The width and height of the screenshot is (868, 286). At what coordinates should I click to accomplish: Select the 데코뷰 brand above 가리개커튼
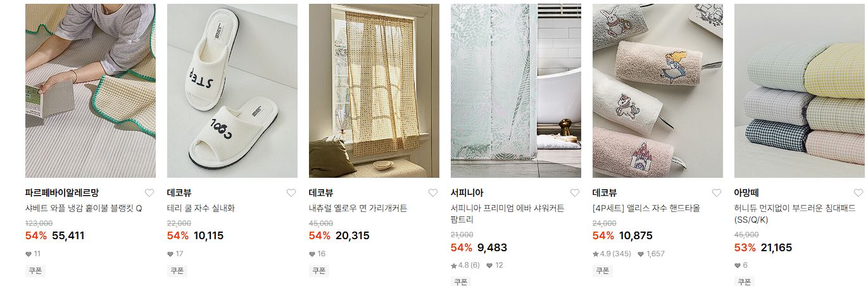click(321, 193)
